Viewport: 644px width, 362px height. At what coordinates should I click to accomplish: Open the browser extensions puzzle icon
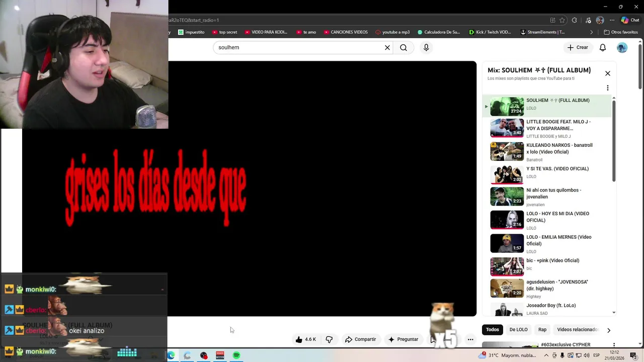[x=575, y=20]
